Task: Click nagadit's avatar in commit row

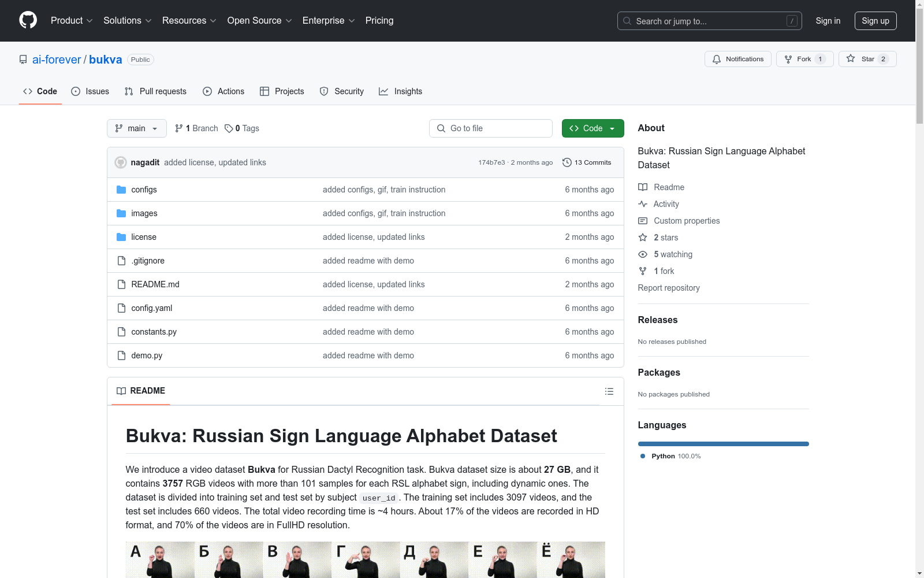Action: (x=121, y=162)
